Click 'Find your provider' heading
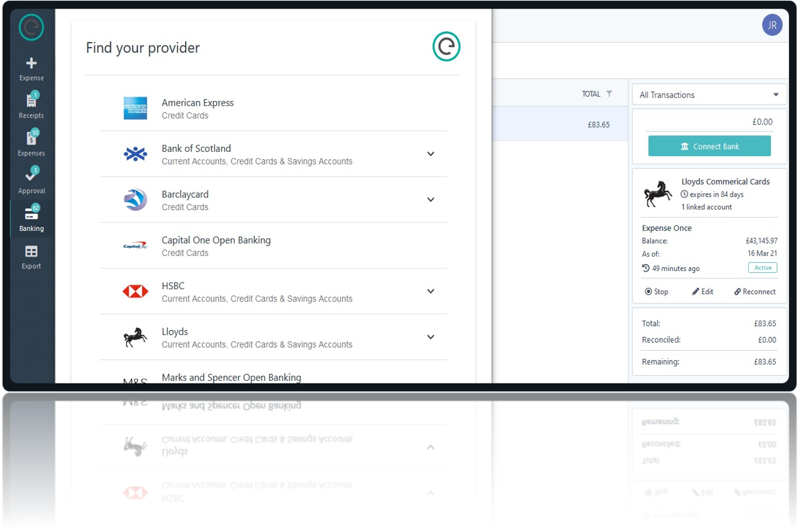 (143, 48)
